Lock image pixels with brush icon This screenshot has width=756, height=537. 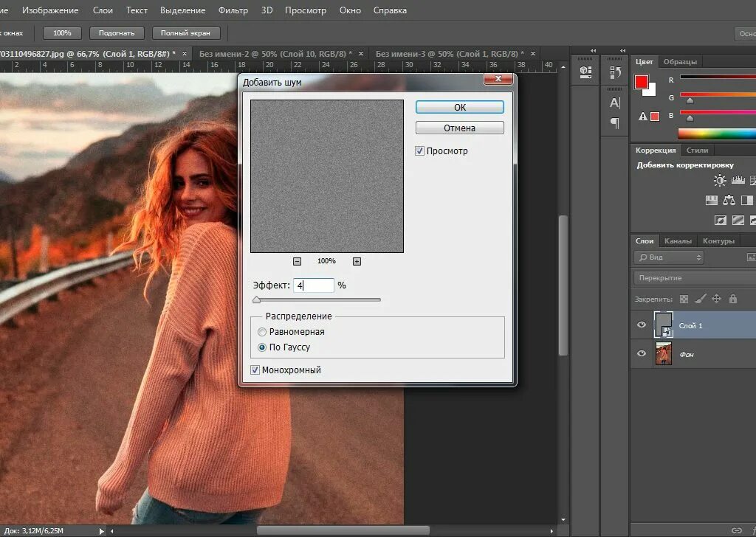(700, 299)
